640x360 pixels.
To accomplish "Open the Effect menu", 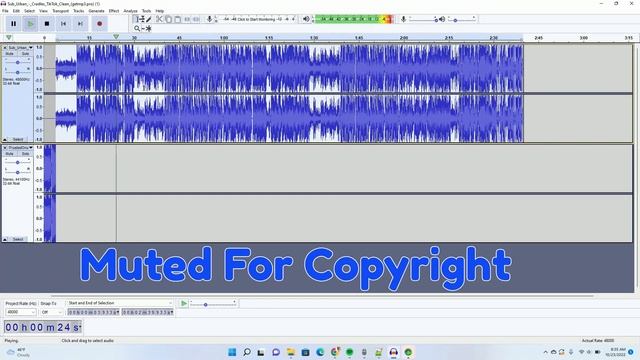I will point(114,11).
